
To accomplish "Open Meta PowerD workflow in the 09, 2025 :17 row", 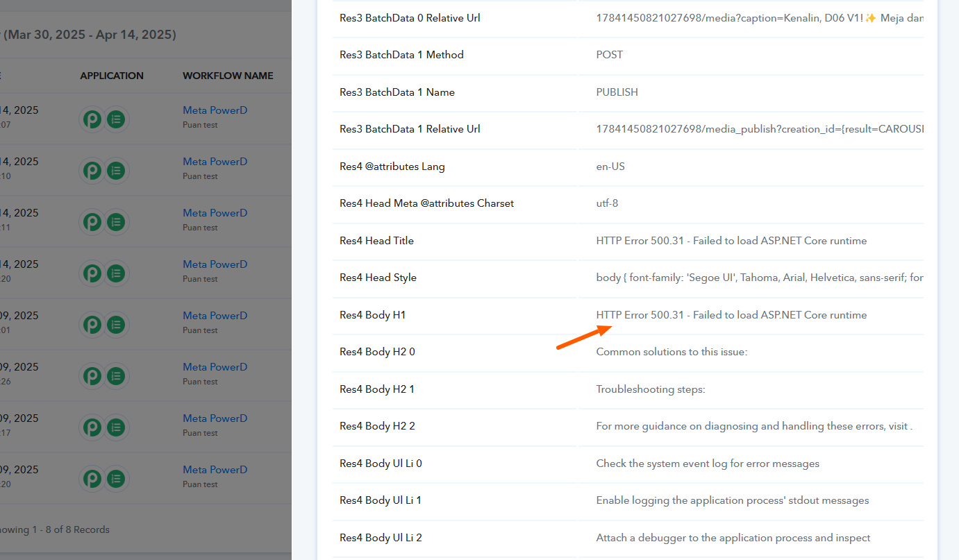I will (x=215, y=418).
